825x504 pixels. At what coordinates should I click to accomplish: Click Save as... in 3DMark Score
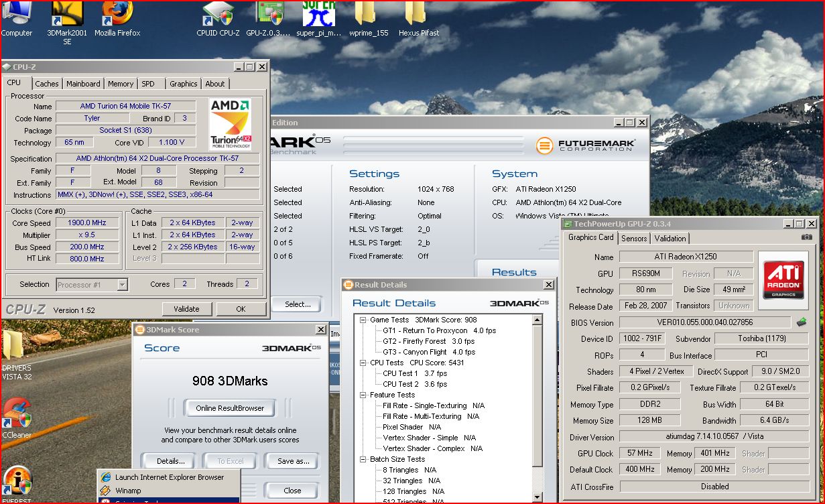click(x=294, y=461)
